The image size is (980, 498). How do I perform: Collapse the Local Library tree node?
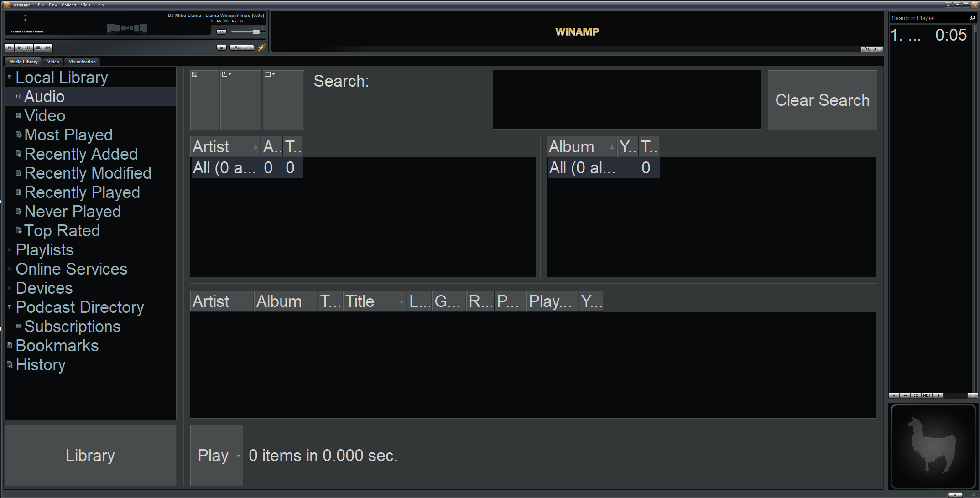[x=9, y=77]
